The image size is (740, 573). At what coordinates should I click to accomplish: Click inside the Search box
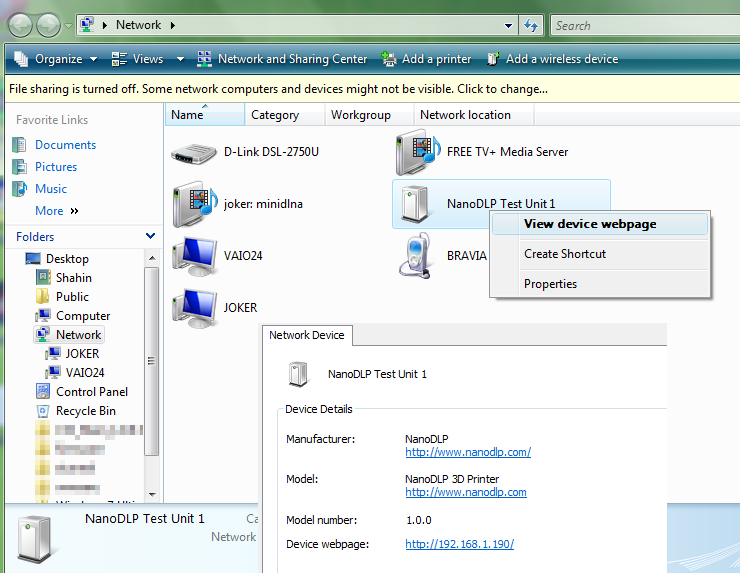click(x=646, y=25)
